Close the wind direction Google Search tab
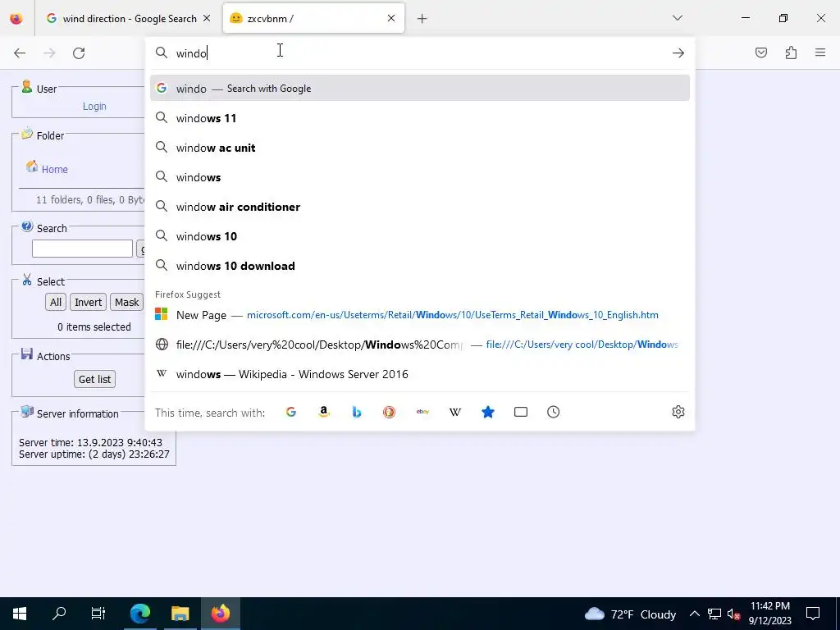 [x=207, y=18]
